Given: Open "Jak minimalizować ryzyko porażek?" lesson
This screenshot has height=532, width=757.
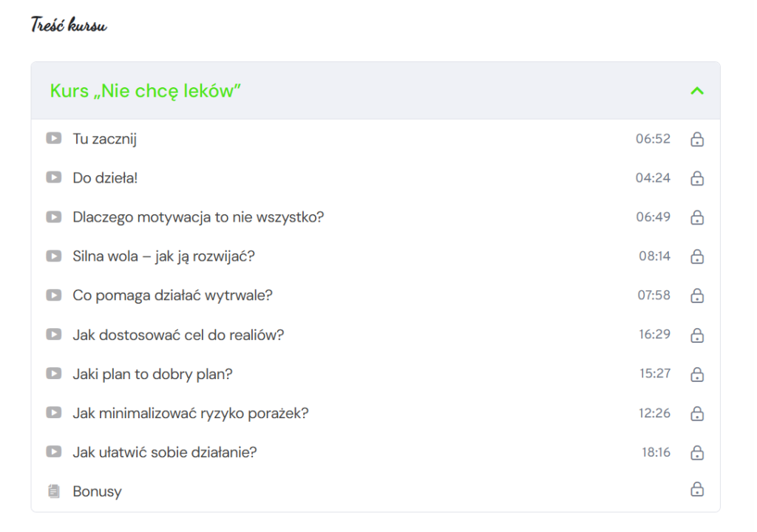Looking at the screenshot, I should [x=190, y=413].
